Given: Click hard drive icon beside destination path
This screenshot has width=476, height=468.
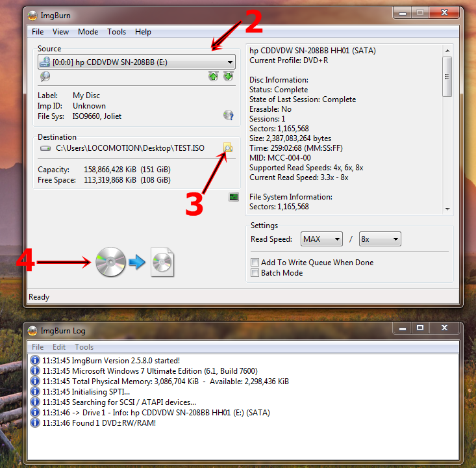Looking at the screenshot, I should (45, 148).
